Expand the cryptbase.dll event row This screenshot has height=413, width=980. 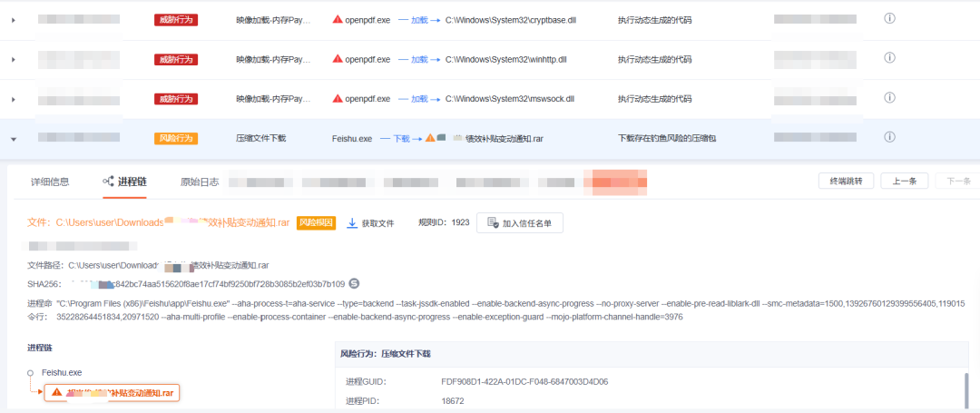pyautogui.click(x=13, y=20)
